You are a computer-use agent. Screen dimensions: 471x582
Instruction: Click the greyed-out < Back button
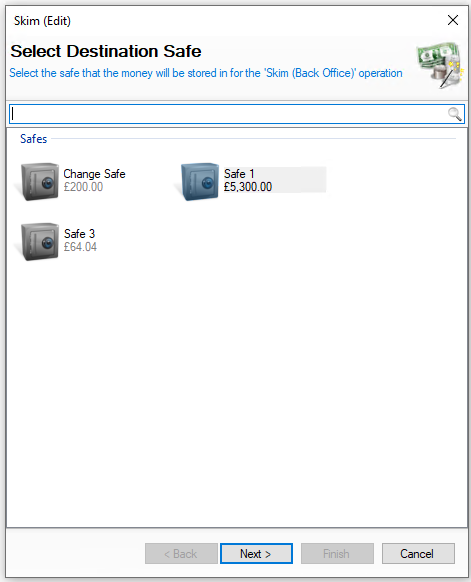click(x=181, y=553)
